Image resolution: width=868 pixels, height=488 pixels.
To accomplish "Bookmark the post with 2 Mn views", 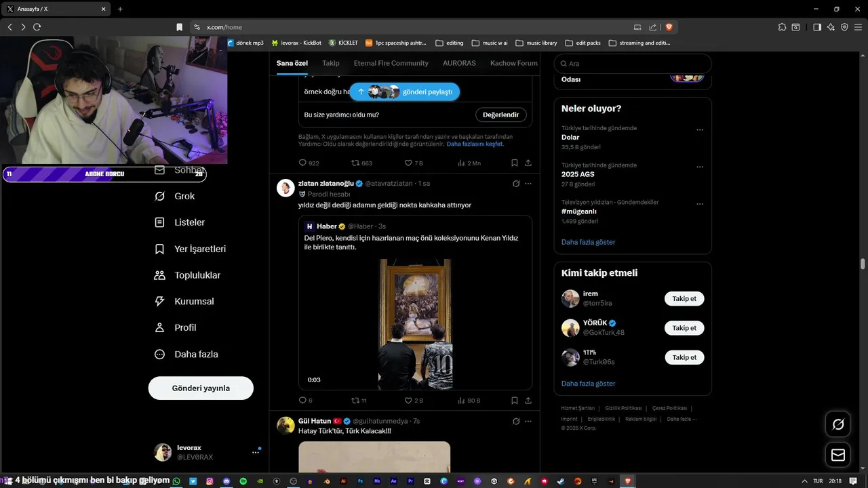I will coord(515,163).
